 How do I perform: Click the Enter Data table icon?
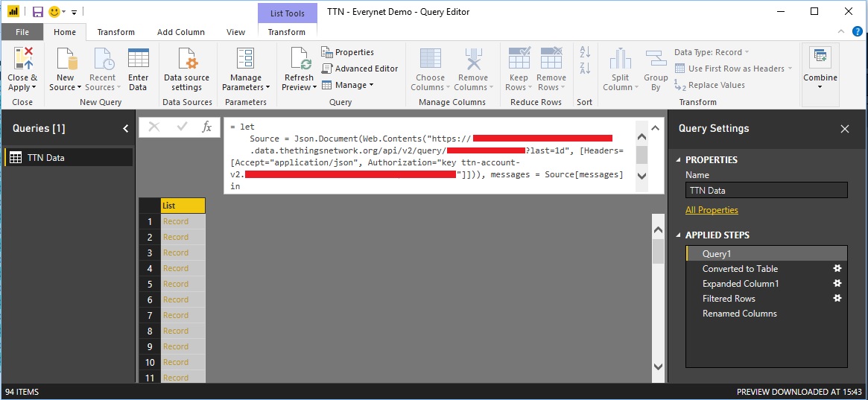[139, 59]
